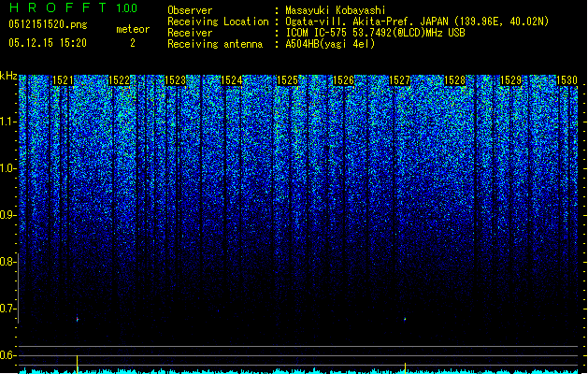Click the 0.9 kHz axis label

click(x=7, y=215)
